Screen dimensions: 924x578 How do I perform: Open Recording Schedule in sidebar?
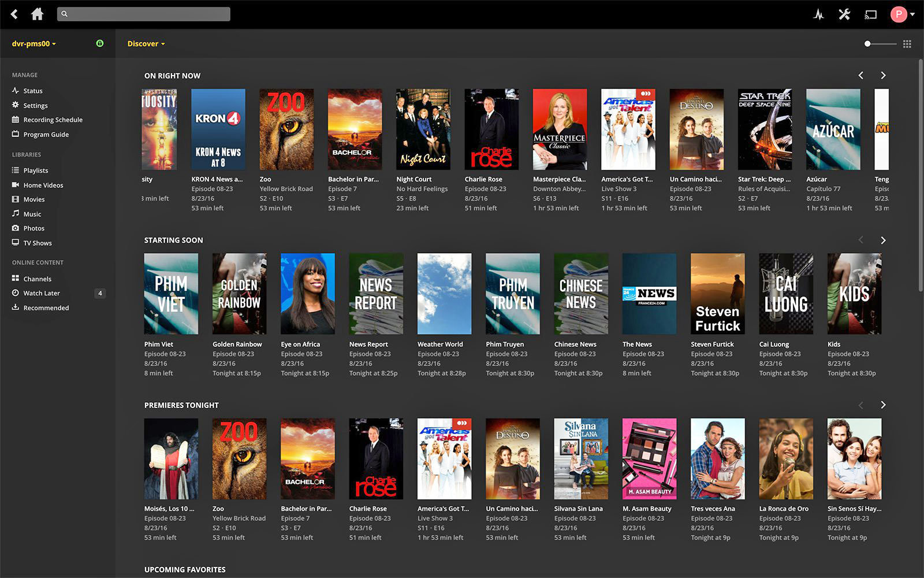point(53,120)
